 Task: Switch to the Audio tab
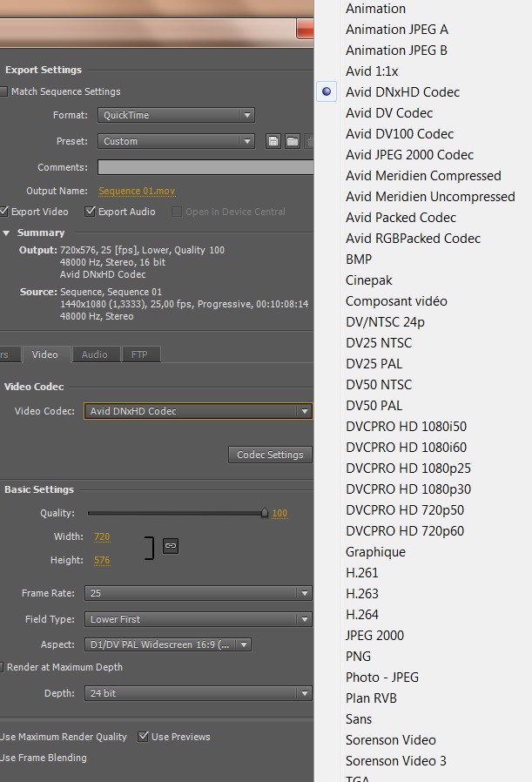click(x=95, y=354)
